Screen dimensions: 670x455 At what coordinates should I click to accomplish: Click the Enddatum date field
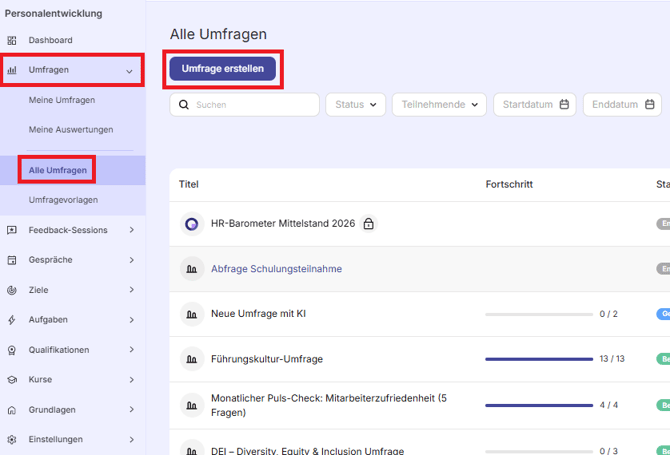pos(622,105)
